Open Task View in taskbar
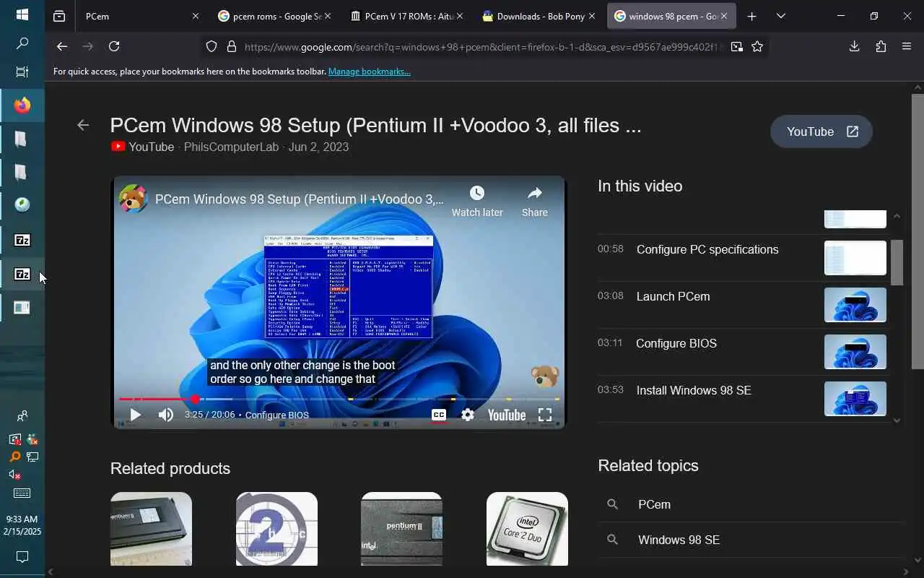The height and width of the screenshot is (578, 924). (22, 72)
